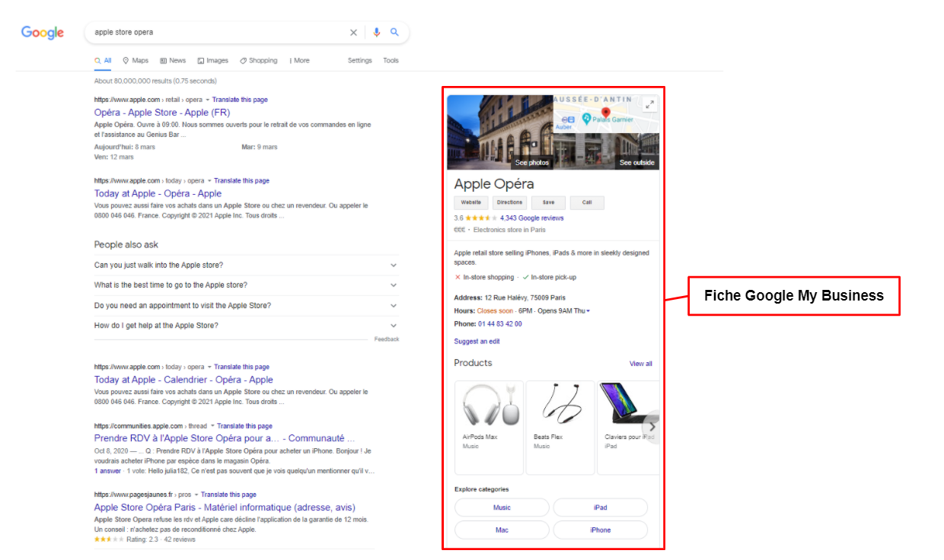
Task: Open 'See photos' on storefront image
Action: click(x=531, y=163)
